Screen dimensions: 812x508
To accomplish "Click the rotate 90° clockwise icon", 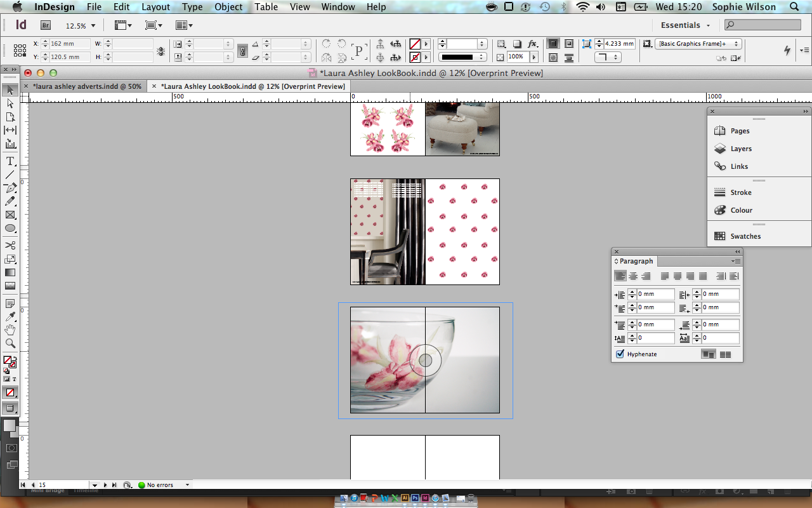I will tap(326, 44).
